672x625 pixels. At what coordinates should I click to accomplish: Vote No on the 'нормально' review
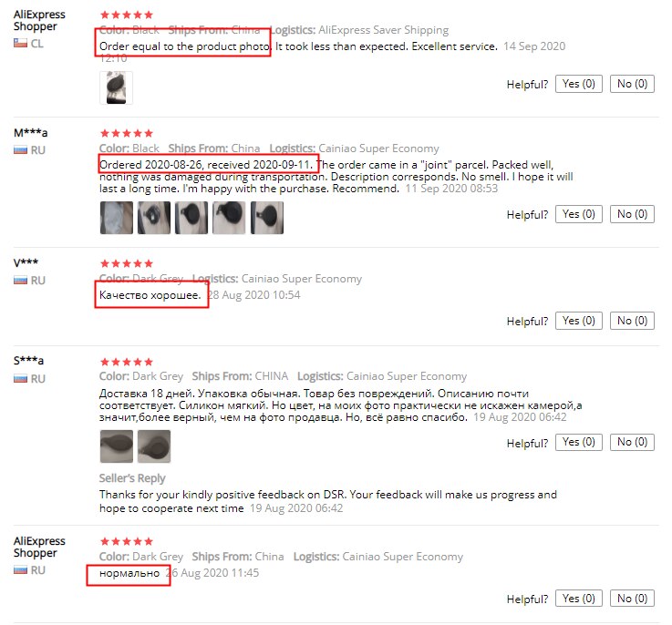point(632,599)
